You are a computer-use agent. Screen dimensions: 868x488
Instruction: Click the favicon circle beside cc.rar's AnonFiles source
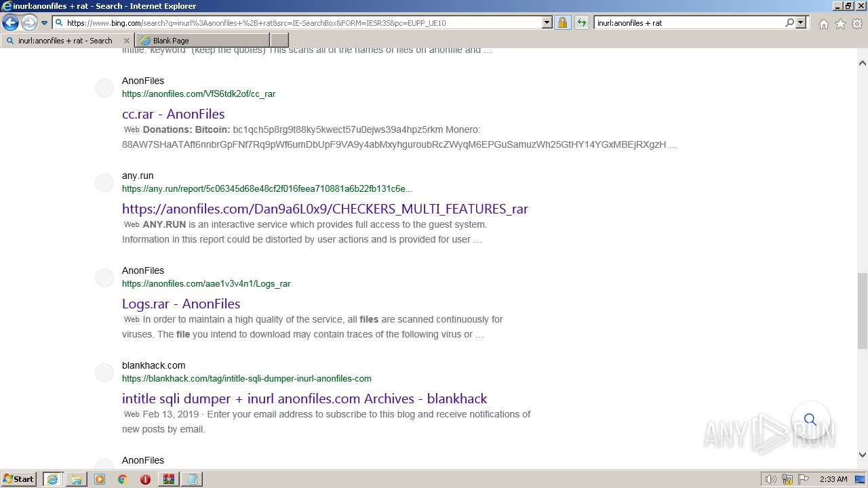click(x=104, y=88)
